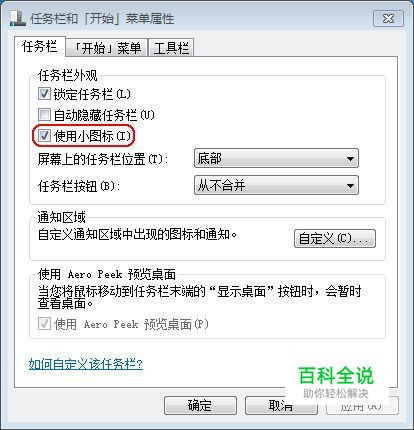Open the 屏幕上的任务栏位置 dropdown showing 底部

coord(276,158)
